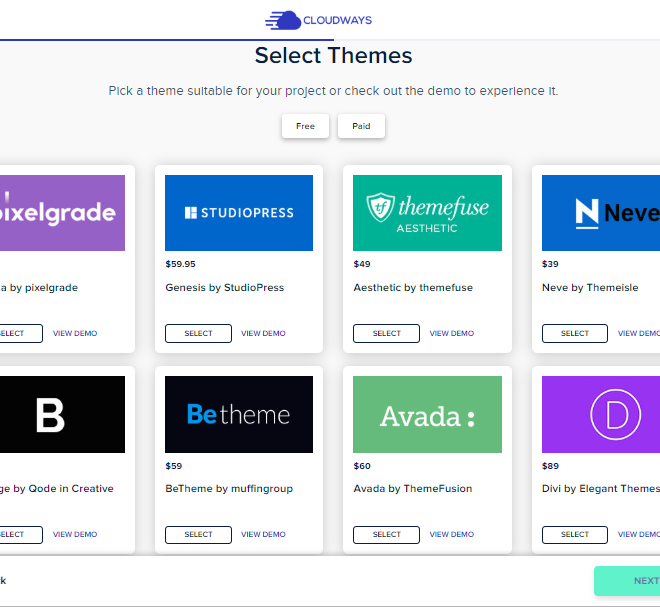Click the $59 price of BeTheme
The height and width of the screenshot is (607, 660).
173,466
